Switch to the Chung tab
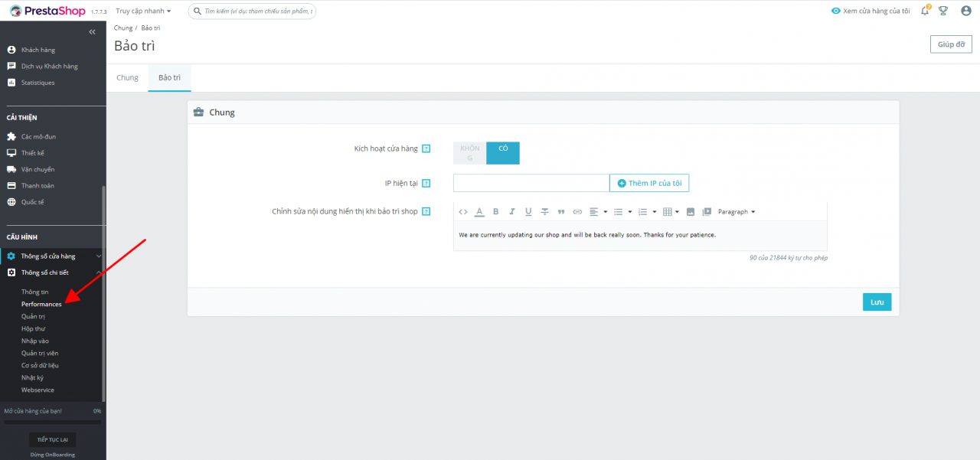 coord(127,78)
